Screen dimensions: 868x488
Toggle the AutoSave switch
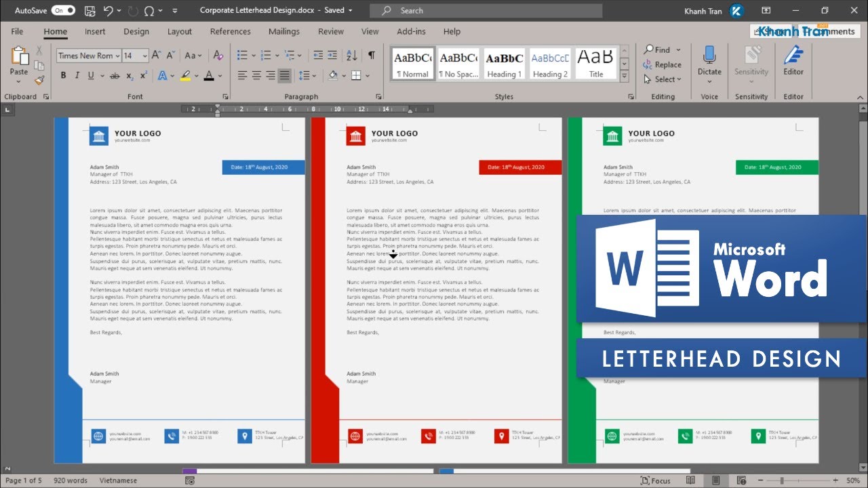pyautogui.click(x=63, y=10)
